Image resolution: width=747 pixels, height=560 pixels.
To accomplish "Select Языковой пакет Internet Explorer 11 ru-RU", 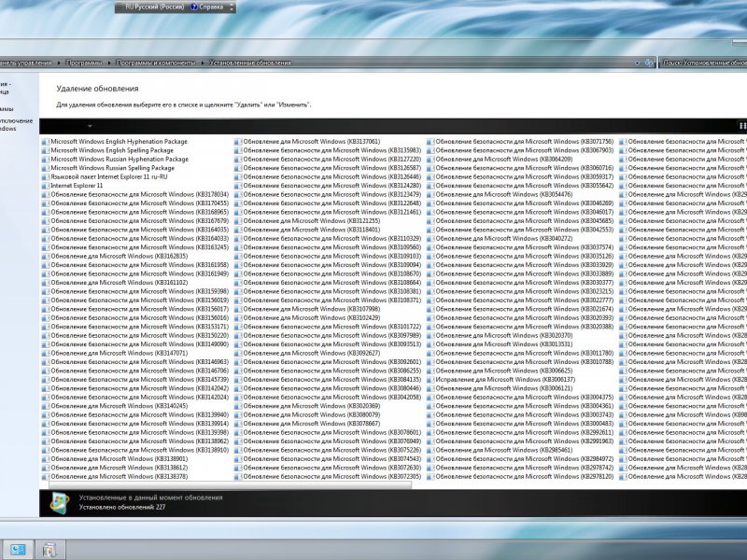I will tap(105, 176).
